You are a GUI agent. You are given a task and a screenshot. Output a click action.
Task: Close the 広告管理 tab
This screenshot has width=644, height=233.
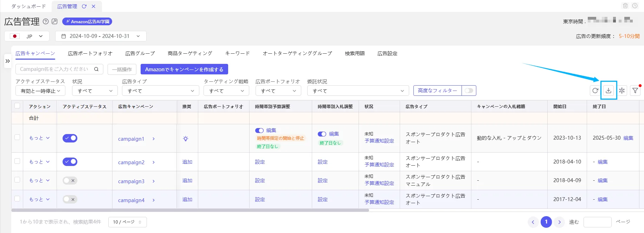click(94, 6)
